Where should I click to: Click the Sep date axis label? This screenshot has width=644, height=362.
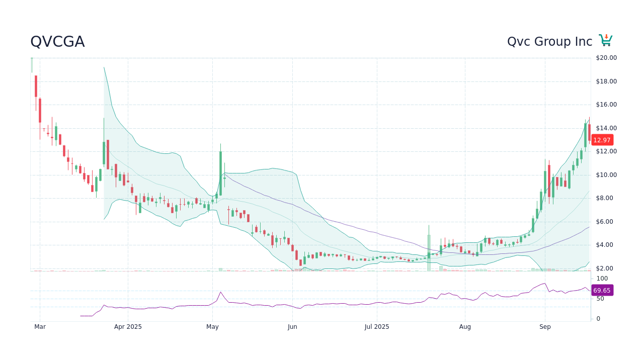coord(545,327)
